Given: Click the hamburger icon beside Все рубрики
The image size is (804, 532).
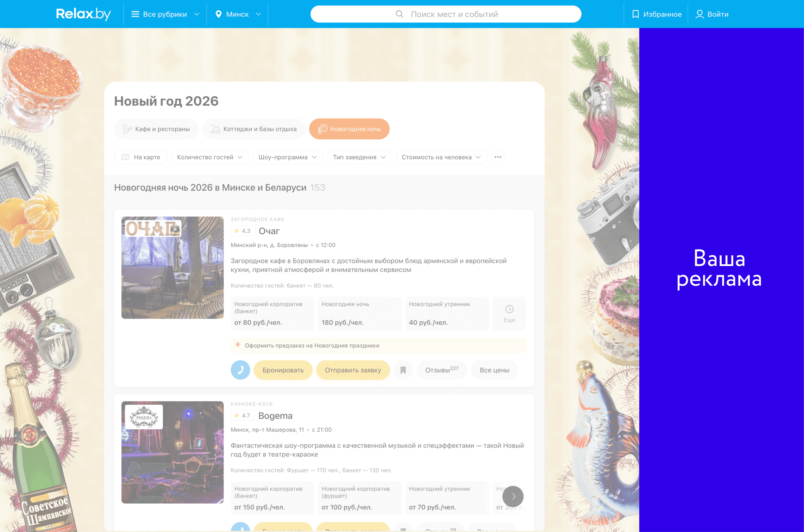Looking at the screenshot, I should (x=135, y=14).
